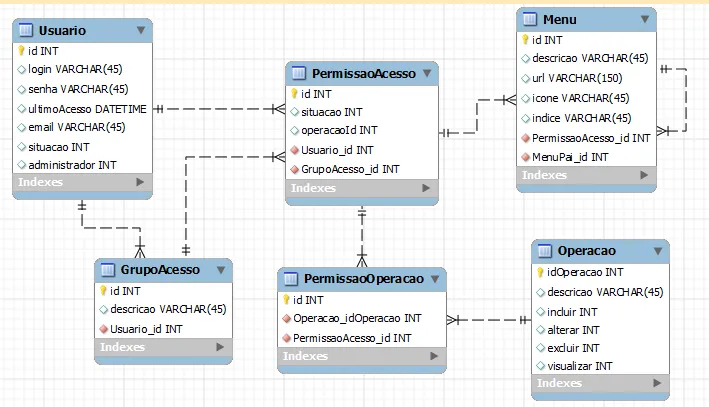Click the GrupoAcesso table icon

click(x=108, y=270)
